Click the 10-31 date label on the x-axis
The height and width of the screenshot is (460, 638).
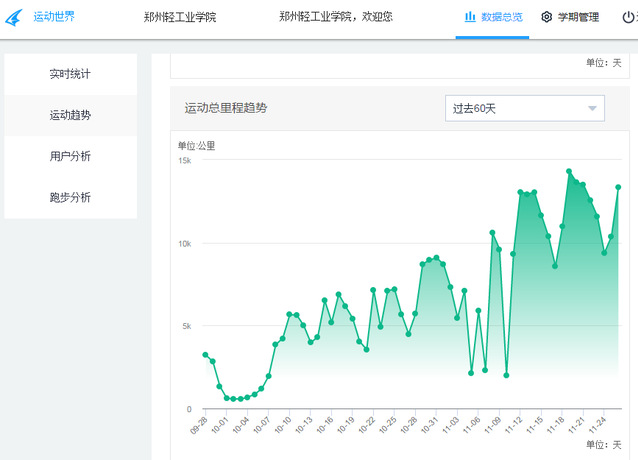tap(429, 425)
